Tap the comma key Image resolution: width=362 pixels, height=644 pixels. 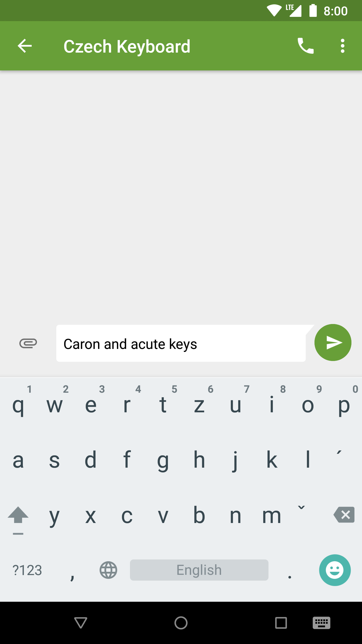tap(72, 570)
